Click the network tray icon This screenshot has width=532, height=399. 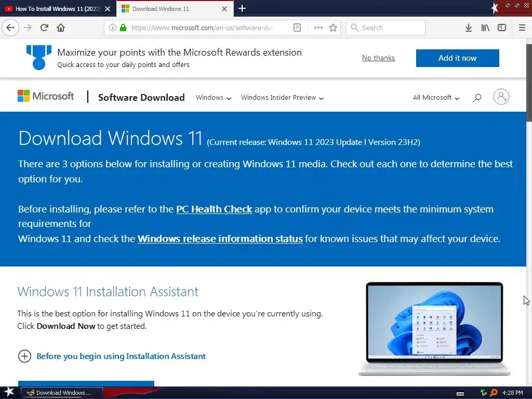click(x=484, y=393)
